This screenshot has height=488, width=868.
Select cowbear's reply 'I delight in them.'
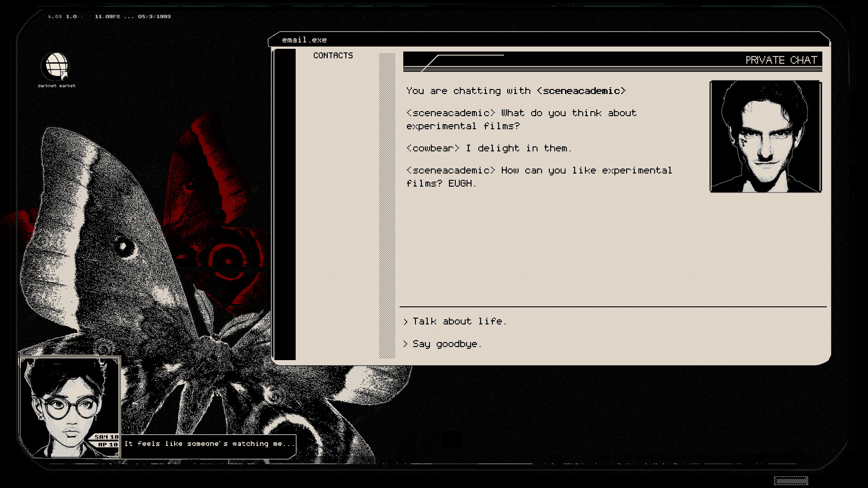coord(489,148)
